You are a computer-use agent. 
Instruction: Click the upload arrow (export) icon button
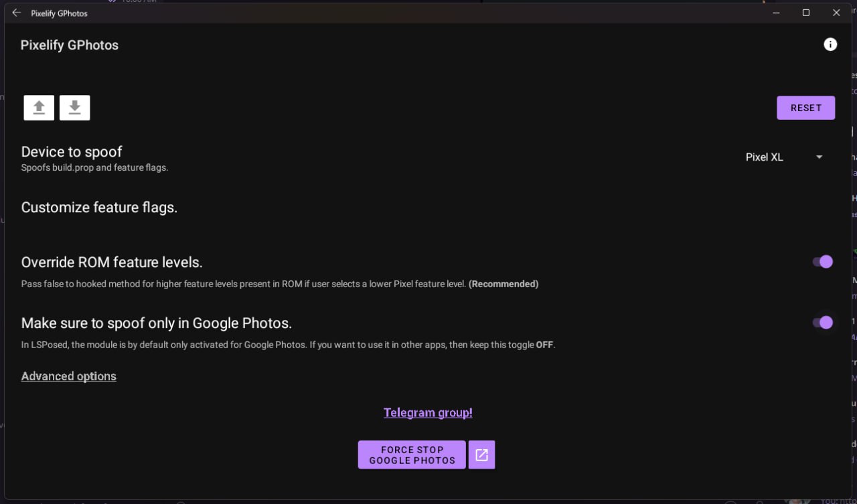pyautogui.click(x=39, y=108)
